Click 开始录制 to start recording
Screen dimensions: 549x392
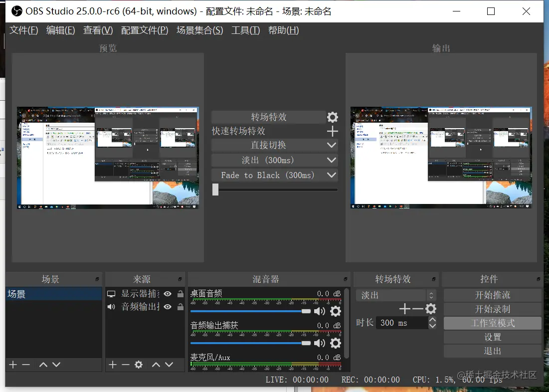tap(493, 309)
